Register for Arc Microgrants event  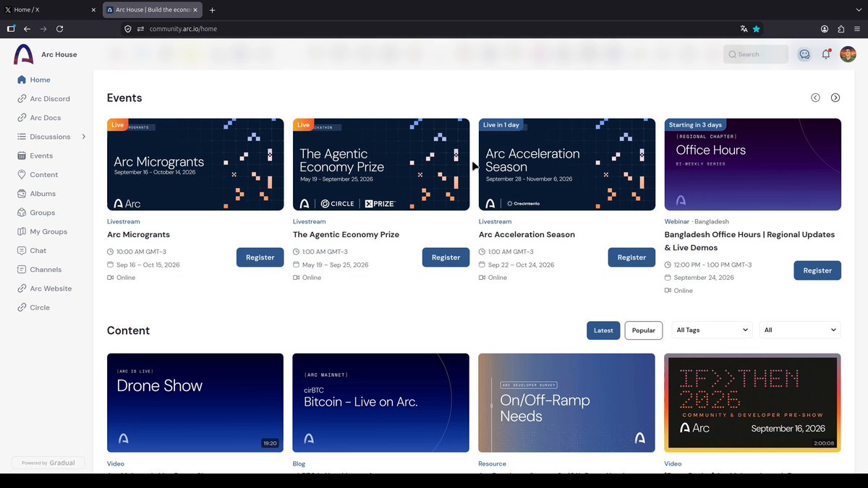(x=260, y=257)
